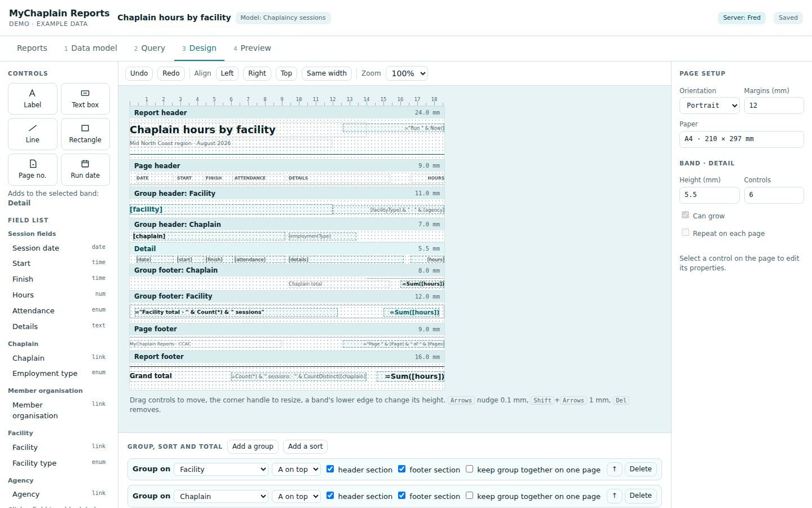Select the Employment type field
The width and height of the screenshot is (812, 508).
(x=59, y=374)
